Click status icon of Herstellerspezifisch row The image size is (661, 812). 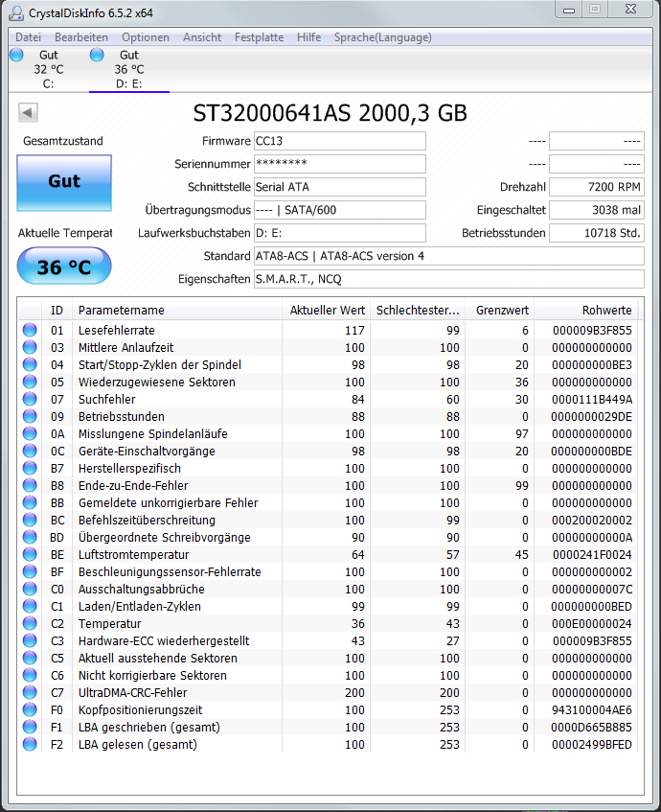coord(30,468)
